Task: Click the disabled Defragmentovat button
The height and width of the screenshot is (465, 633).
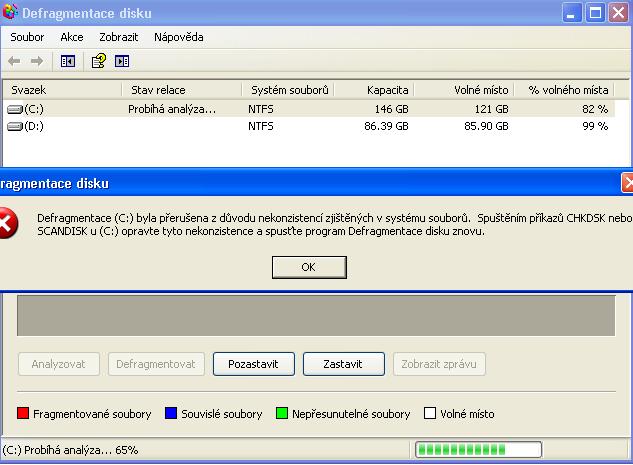Action: 156,364
